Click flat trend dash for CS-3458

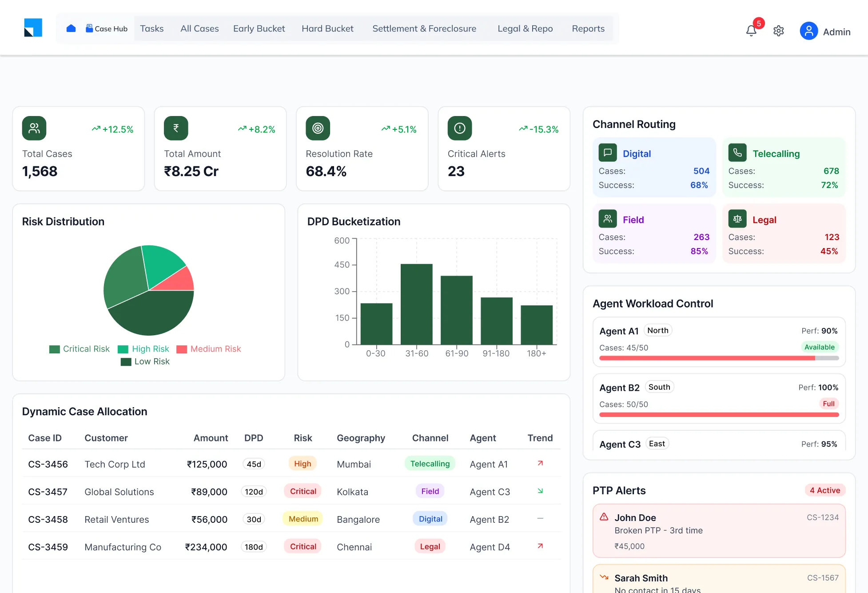pyautogui.click(x=540, y=518)
